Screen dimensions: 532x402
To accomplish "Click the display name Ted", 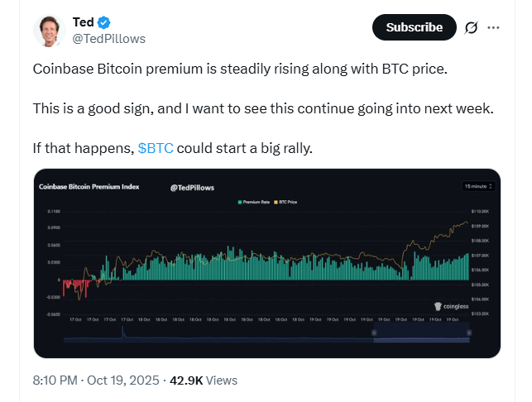I will 83,22.
